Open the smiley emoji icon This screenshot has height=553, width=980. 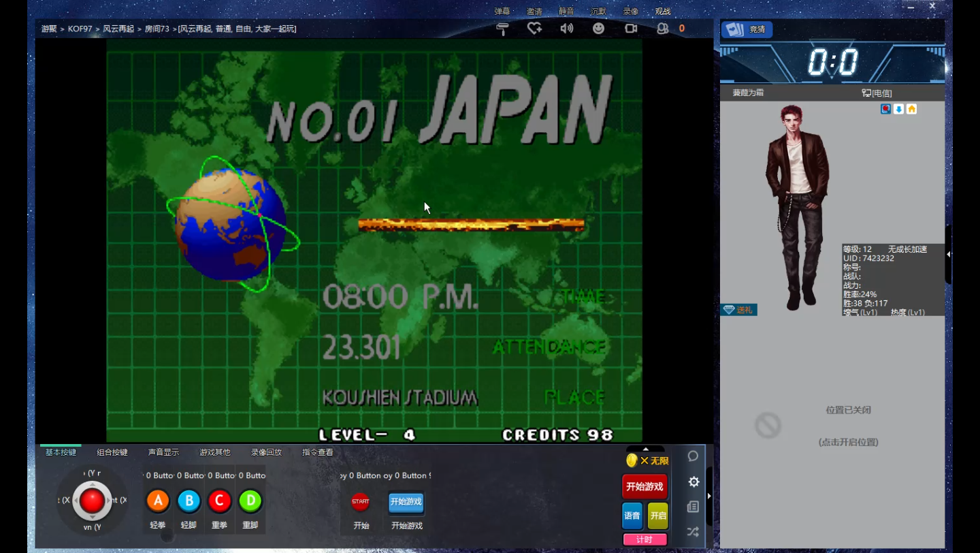(598, 29)
